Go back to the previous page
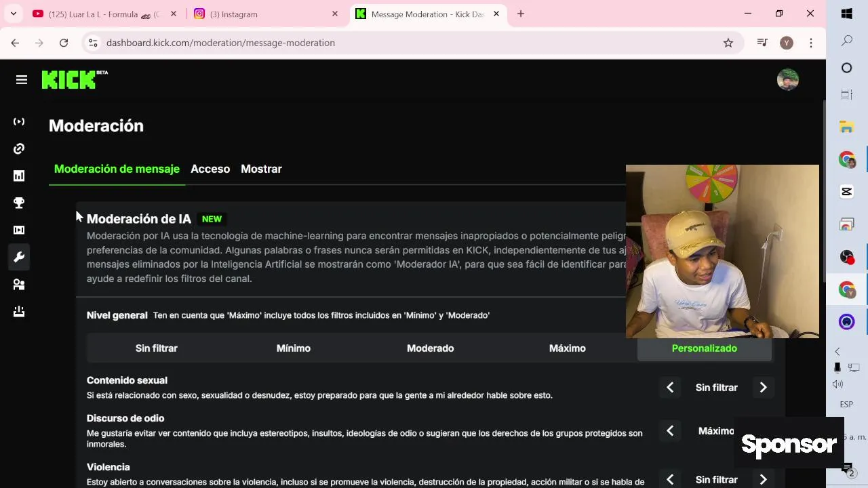Image resolution: width=868 pixels, height=488 pixels. [x=15, y=43]
